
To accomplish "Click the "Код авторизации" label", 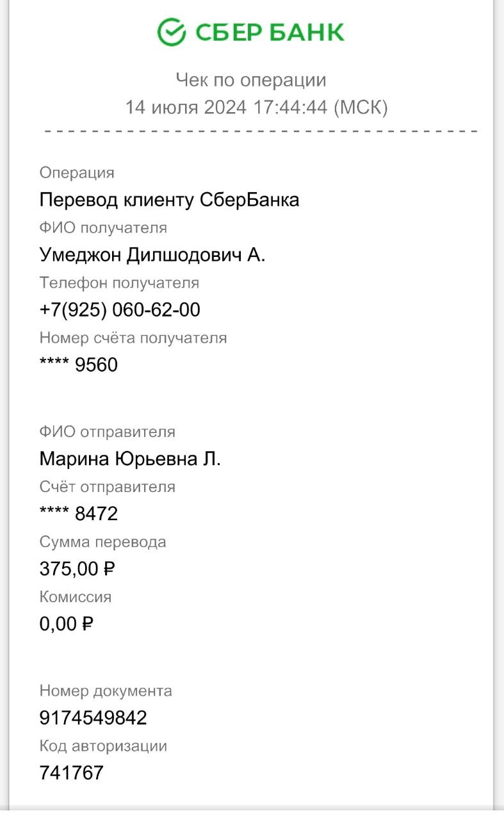I will [103, 746].
